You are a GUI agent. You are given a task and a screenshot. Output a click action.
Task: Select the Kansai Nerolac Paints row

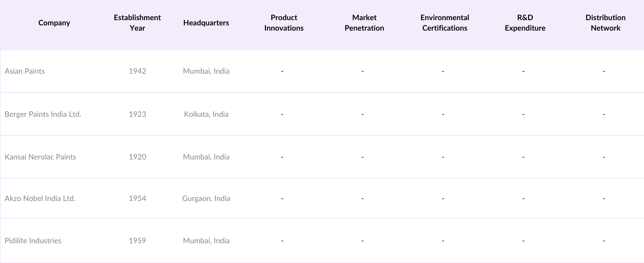[x=40, y=157]
